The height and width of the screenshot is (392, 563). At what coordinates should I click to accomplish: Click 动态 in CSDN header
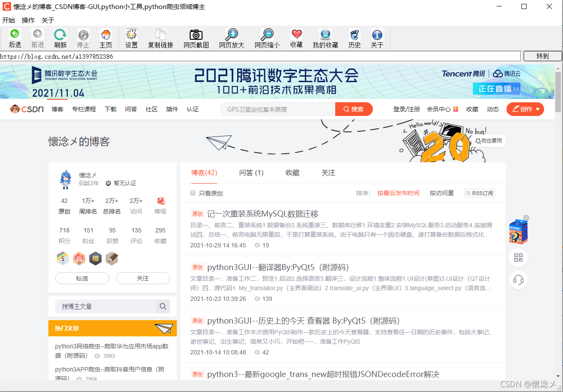pyautogui.click(x=493, y=109)
